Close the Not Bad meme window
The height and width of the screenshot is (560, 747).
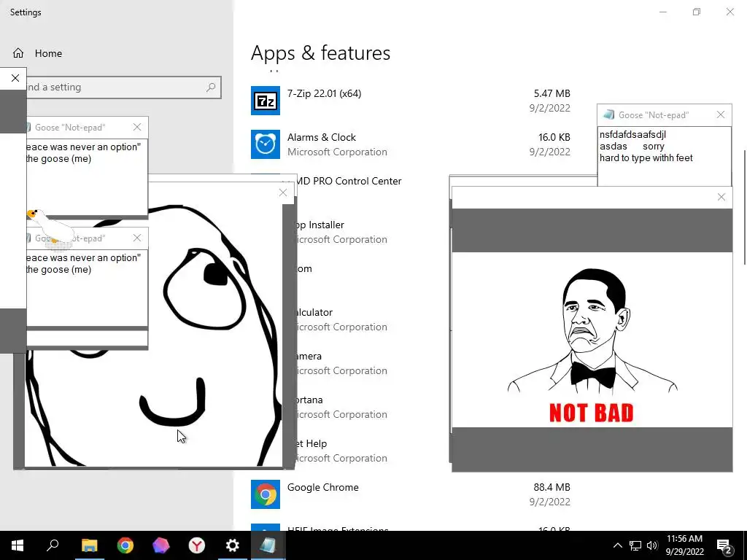tap(721, 197)
